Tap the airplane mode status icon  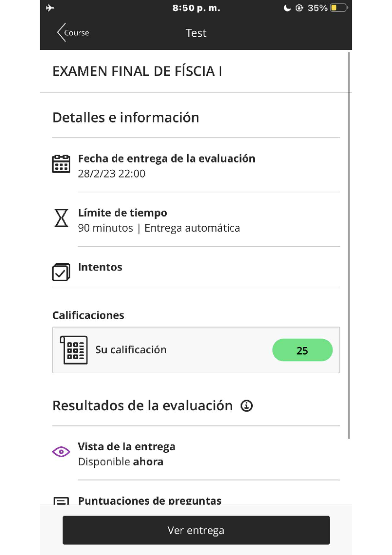pyautogui.click(x=50, y=8)
